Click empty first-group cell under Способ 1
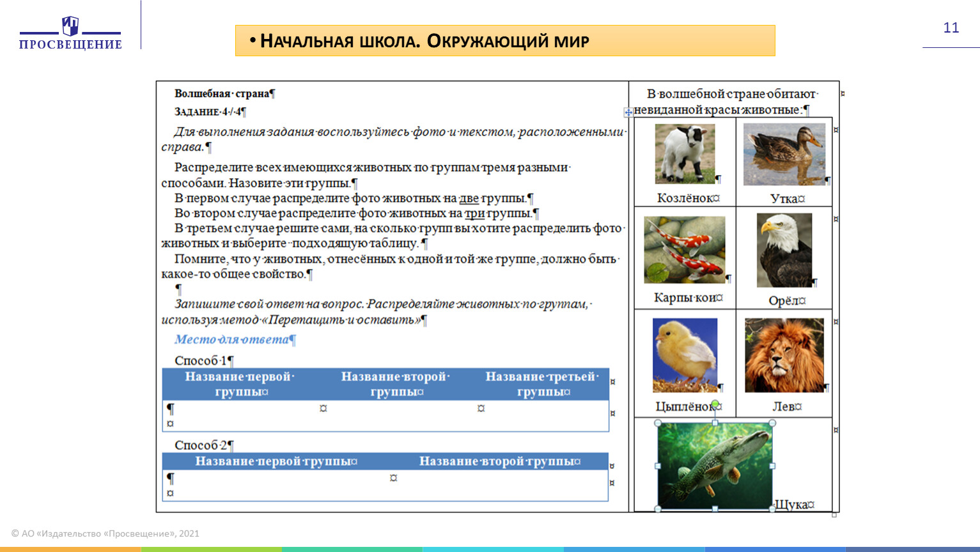 tap(240, 415)
